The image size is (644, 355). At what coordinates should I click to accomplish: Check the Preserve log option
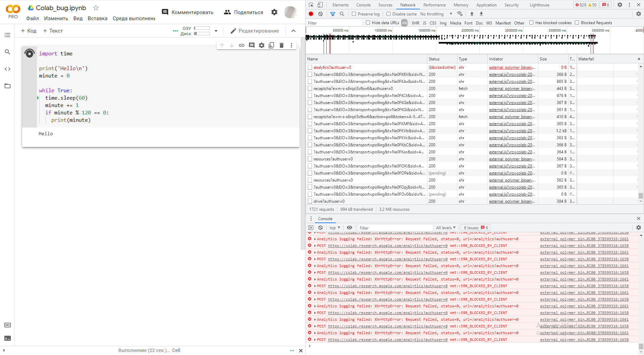354,14
